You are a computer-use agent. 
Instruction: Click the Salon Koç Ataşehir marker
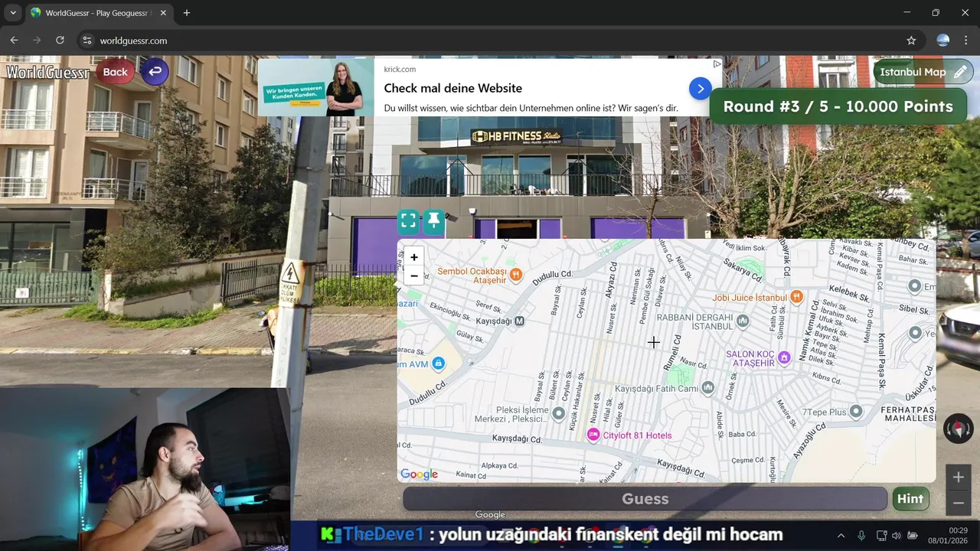tap(784, 357)
